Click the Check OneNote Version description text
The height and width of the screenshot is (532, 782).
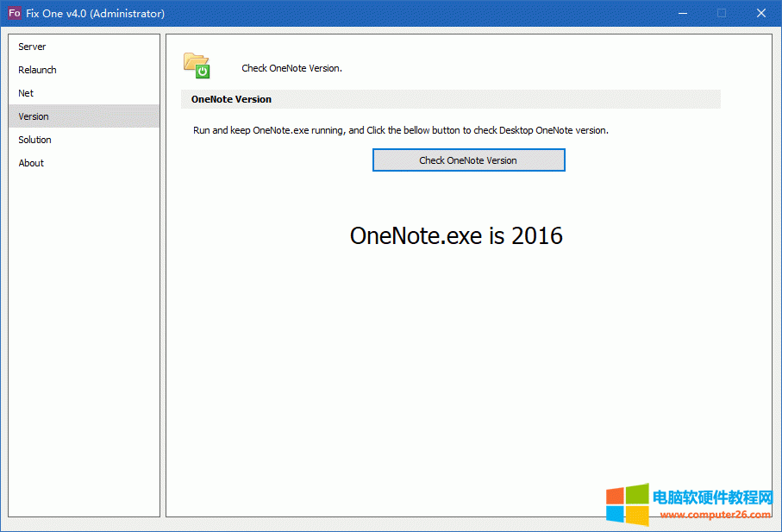(x=291, y=67)
